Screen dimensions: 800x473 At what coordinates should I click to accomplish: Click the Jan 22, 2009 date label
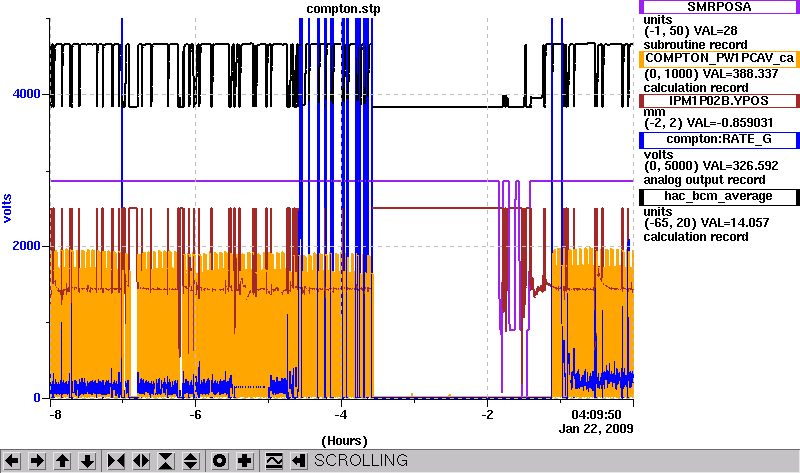(596, 429)
